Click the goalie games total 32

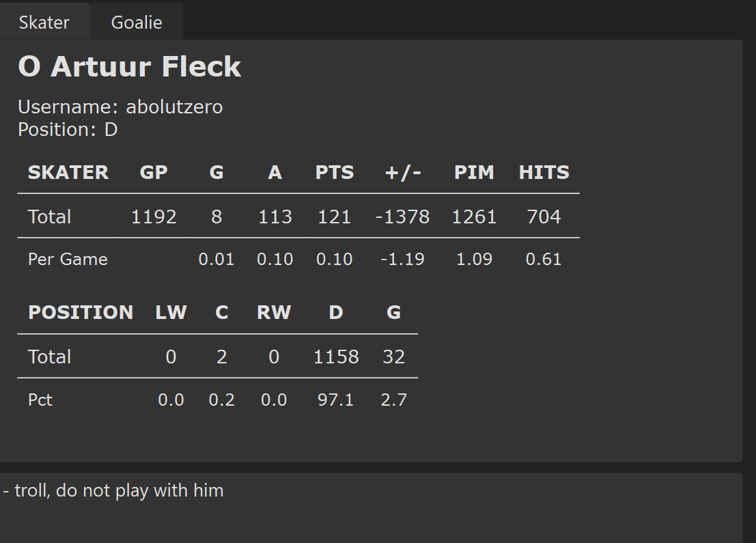click(394, 357)
